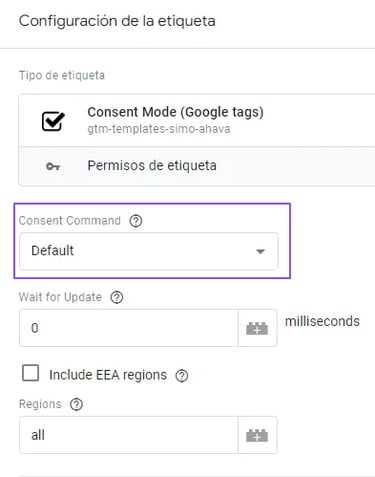Expand the Permisos de etiqueta row

coord(197,166)
